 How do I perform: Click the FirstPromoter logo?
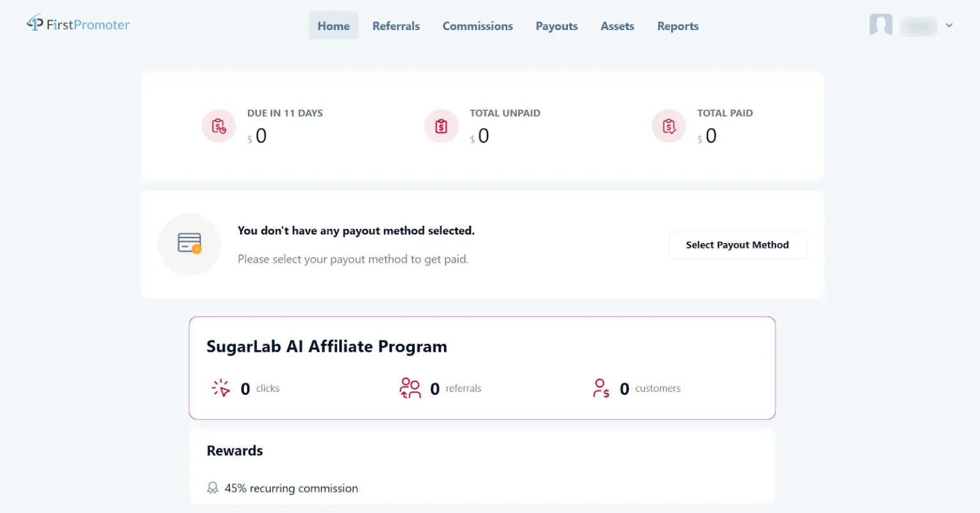(78, 24)
